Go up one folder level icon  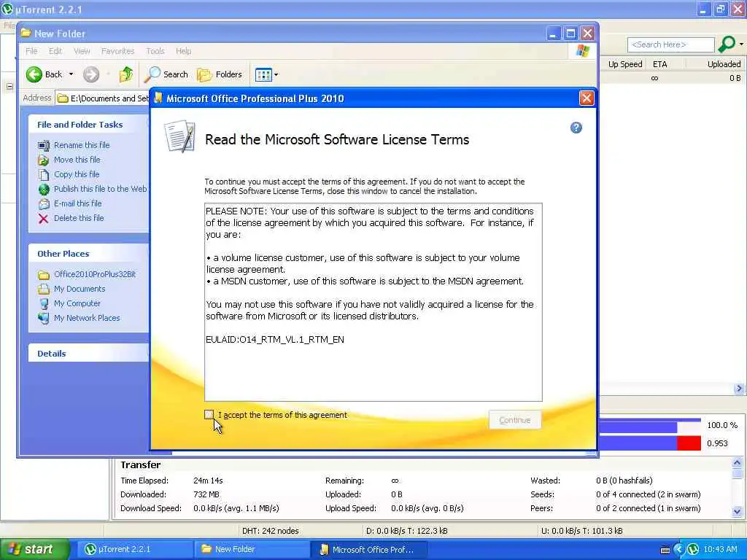tap(125, 74)
